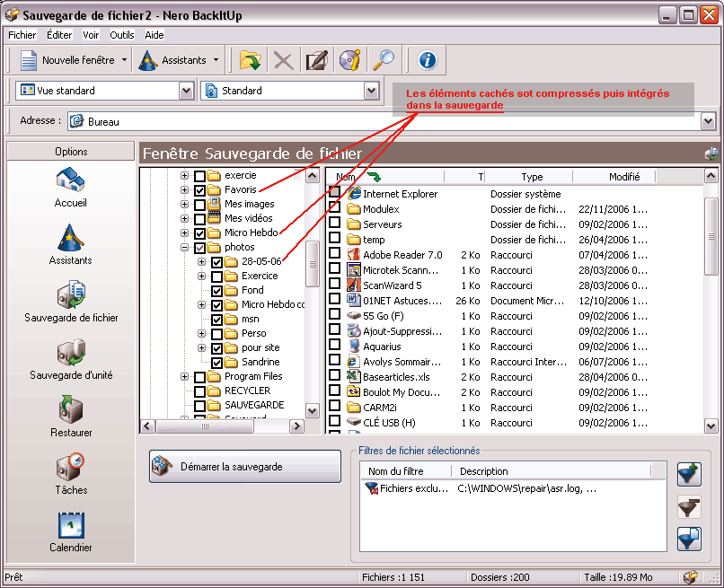
Task: Click the icon at header bar right end
Action: coord(711,154)
